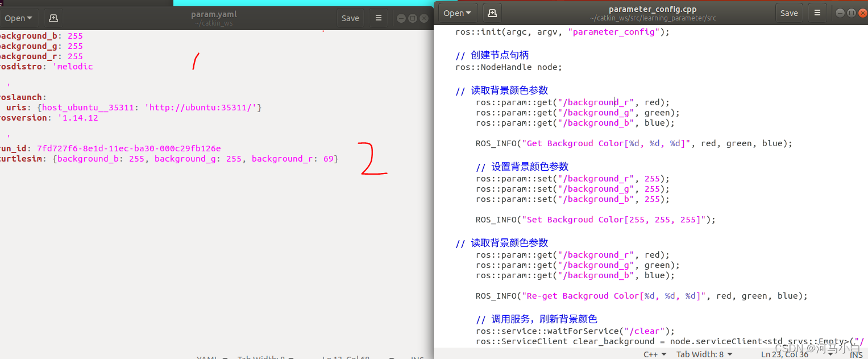Screen dimensions: 868x359
Task: Click 'background_b: 255' line in param.yaml
Action: pos(41,36)
